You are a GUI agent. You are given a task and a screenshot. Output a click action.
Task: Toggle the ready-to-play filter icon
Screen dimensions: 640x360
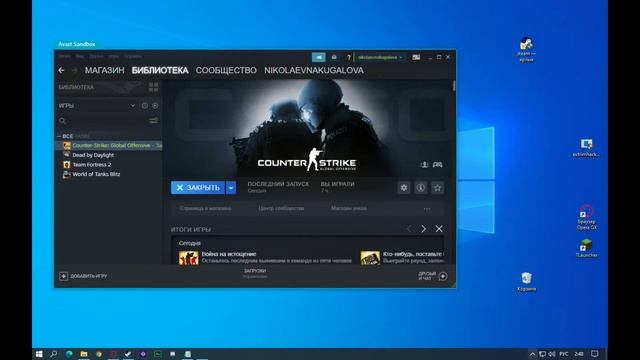pos(155,105)
